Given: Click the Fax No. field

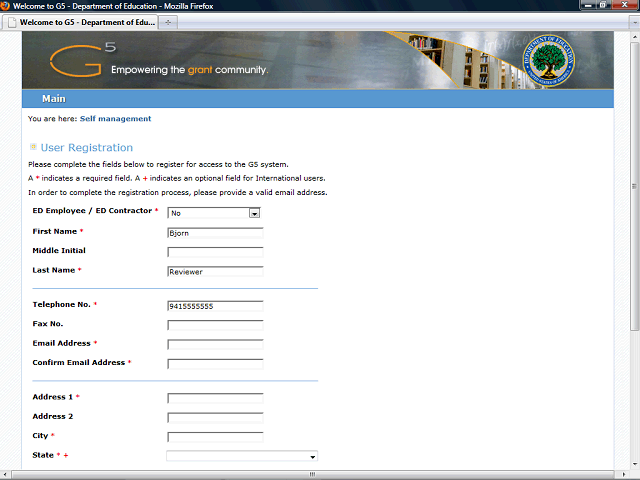Looking at the screenshot, I should coord(215,325).
